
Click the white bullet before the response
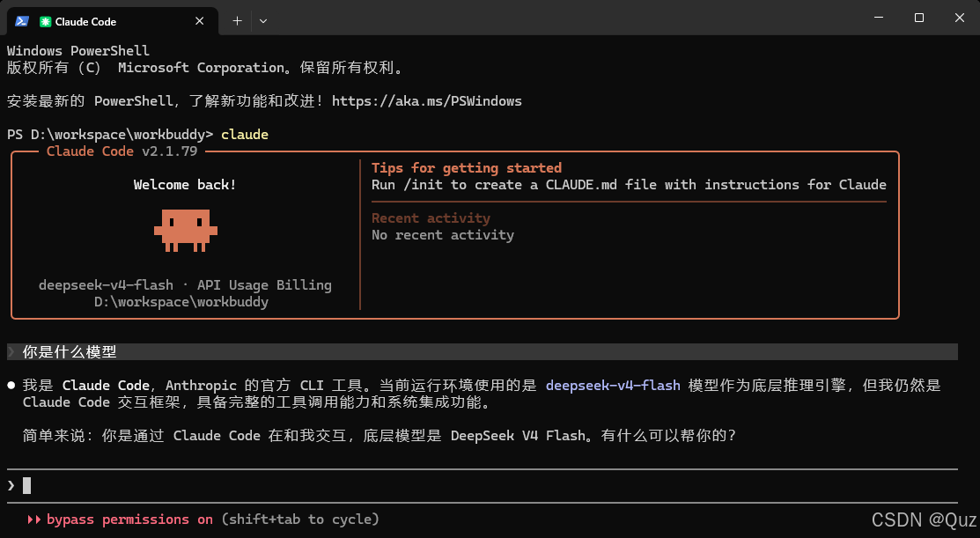pyautogui.click(x=11, y=385)
